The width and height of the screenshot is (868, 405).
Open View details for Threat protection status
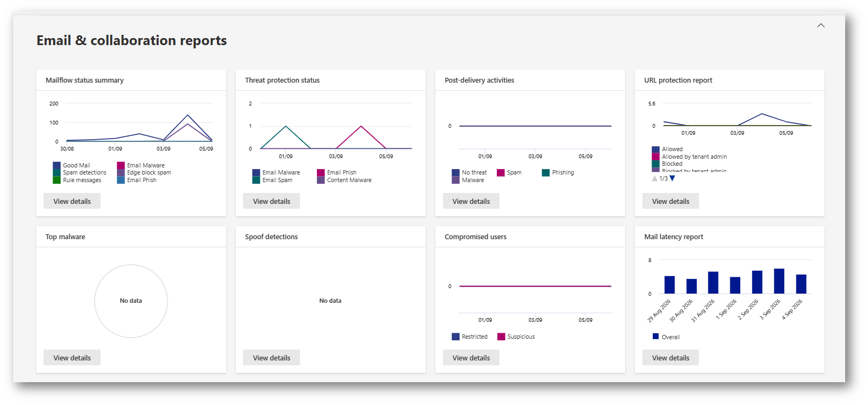[x=271, y=201]
